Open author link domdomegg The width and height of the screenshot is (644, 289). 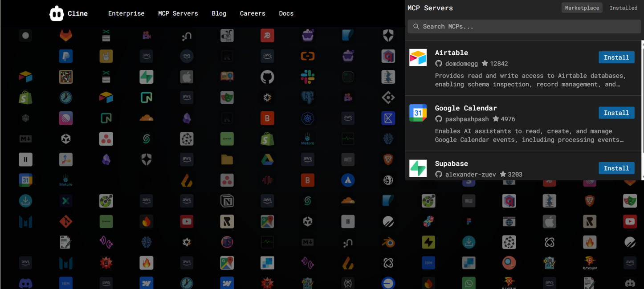(461, 64)
